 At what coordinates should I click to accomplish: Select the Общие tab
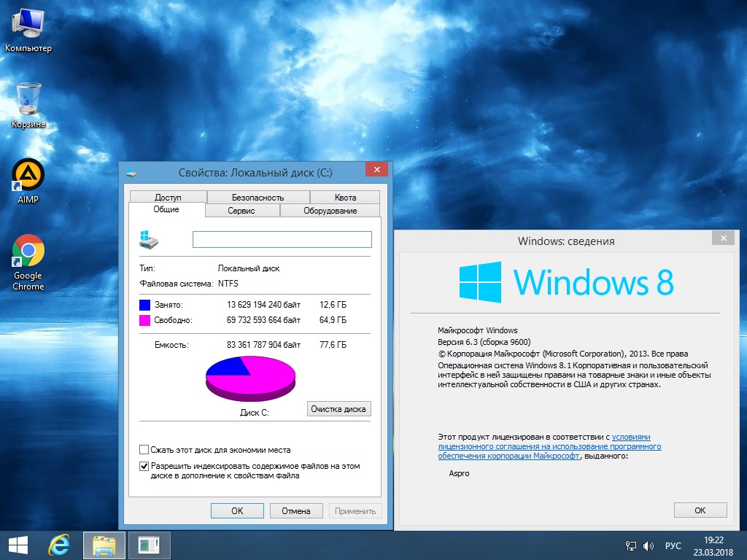[x=167, y=209]
